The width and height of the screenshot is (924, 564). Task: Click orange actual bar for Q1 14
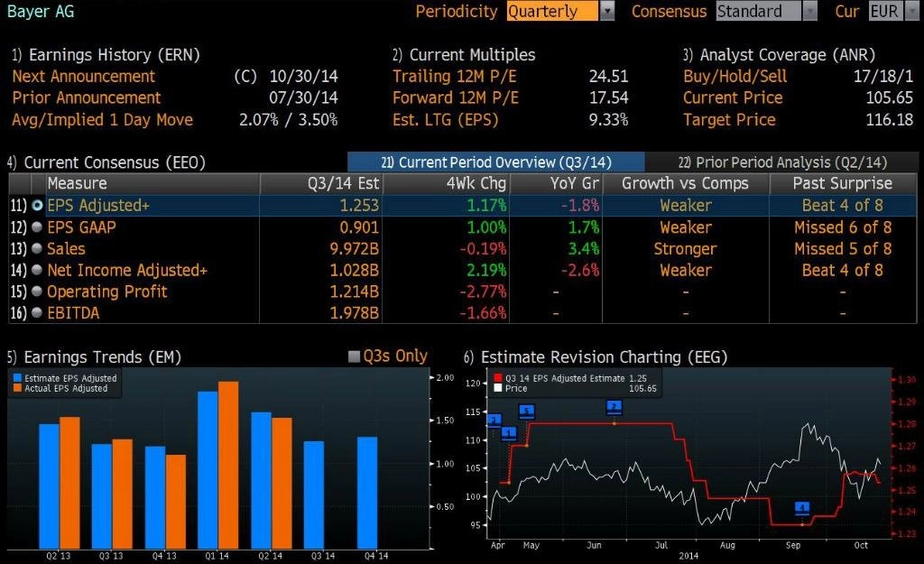pyautogui.click(x=228, y=465)
